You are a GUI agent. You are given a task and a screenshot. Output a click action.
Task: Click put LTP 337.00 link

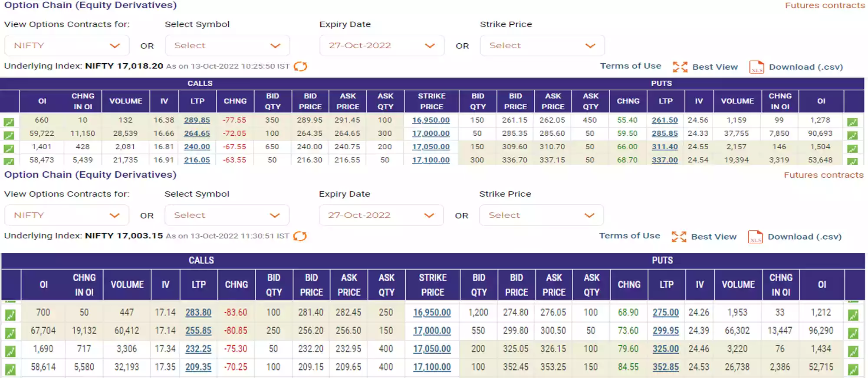[665, 160]
